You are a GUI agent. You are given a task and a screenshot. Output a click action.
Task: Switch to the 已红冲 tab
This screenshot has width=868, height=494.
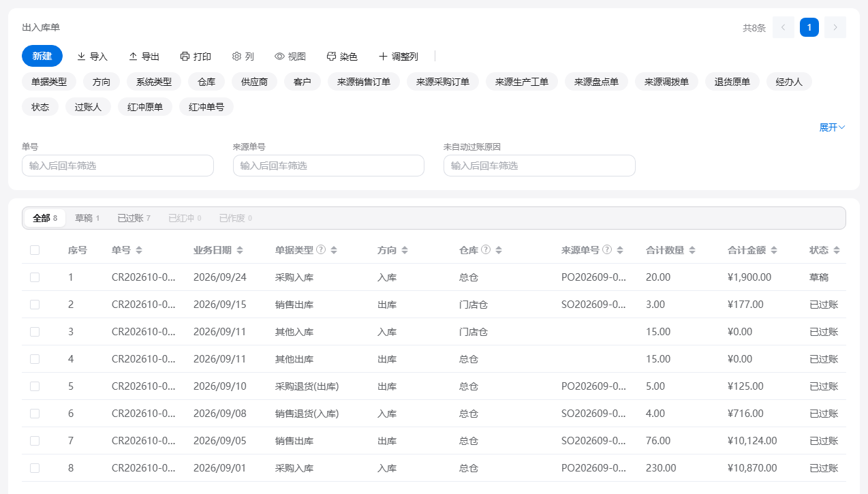pos(185,218)
